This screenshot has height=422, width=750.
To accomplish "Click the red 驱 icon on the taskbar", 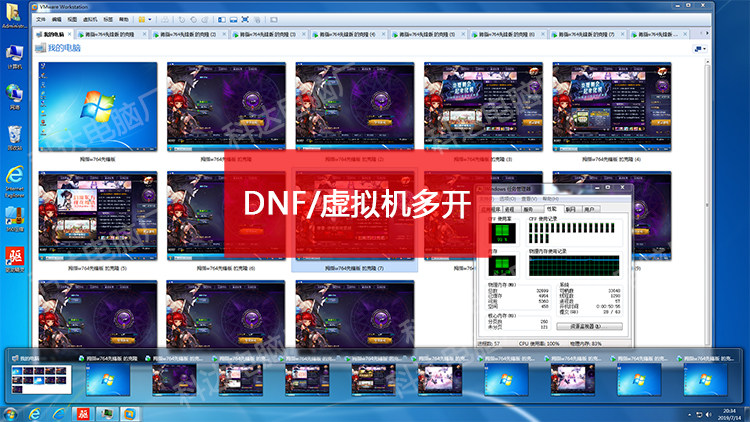I will [x=83, y=414].
